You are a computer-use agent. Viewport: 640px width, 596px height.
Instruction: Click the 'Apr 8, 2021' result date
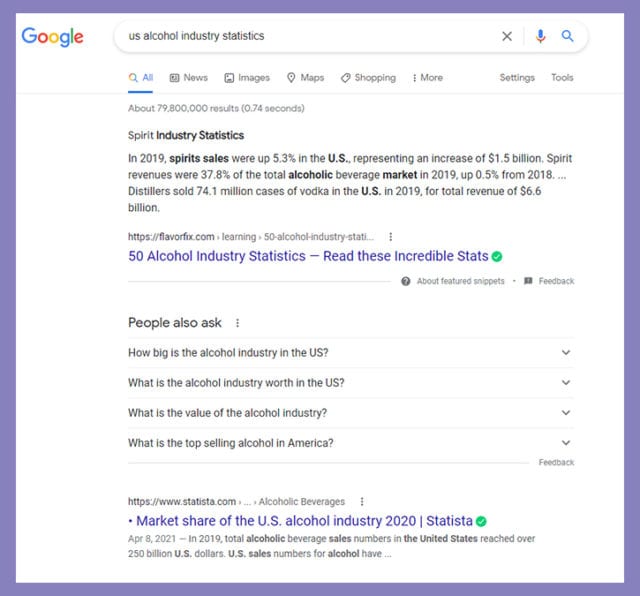pos(152,539)
